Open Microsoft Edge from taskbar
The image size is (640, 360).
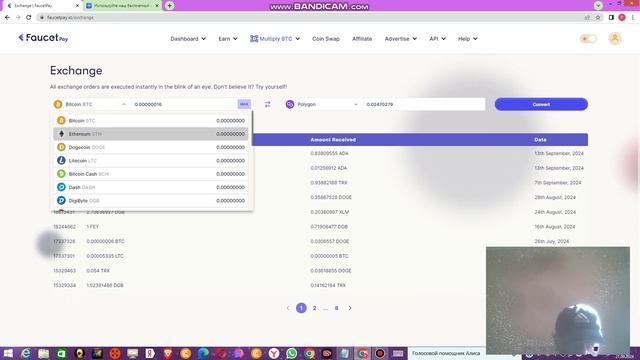[203, 353]
